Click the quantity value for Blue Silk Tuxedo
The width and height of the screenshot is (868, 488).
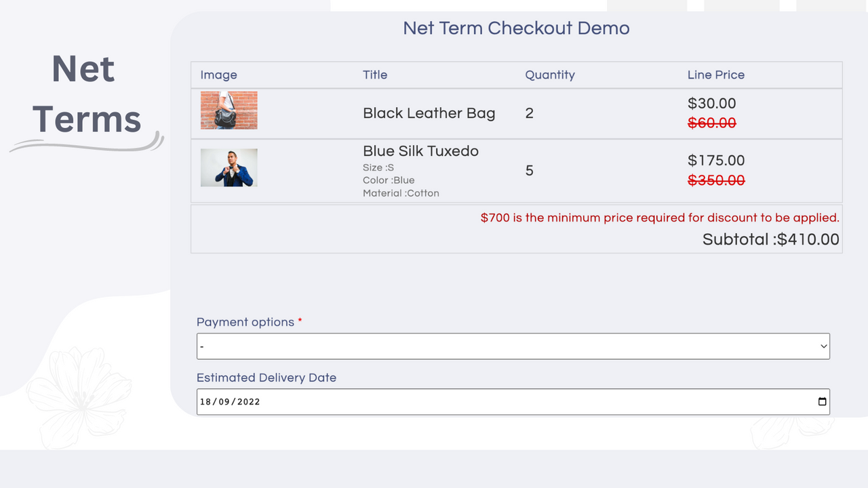(530, 171)
